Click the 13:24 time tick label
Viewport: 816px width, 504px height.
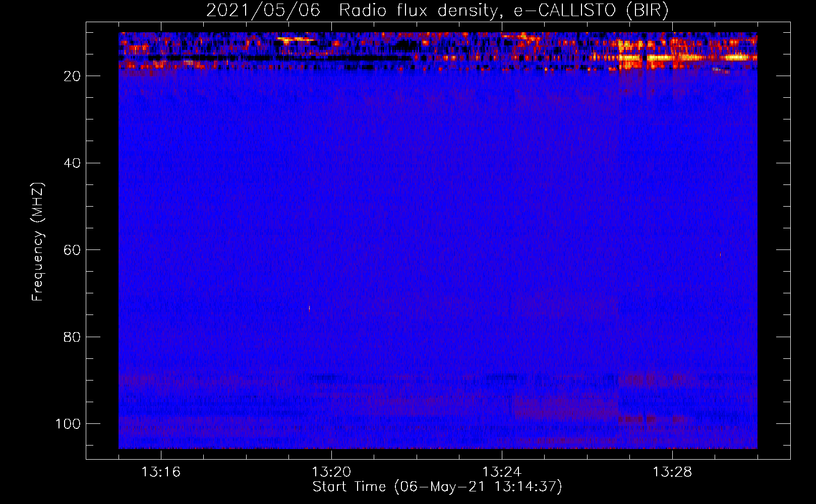click(x=502, y=472)
